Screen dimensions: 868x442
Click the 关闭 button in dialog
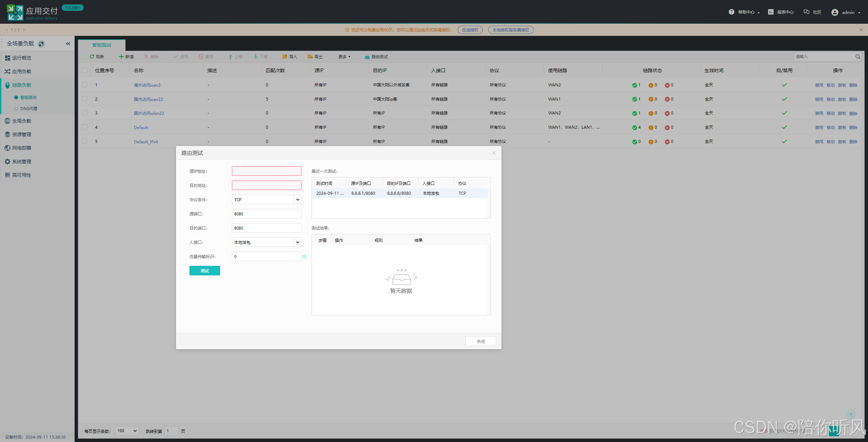pos(480,341)
